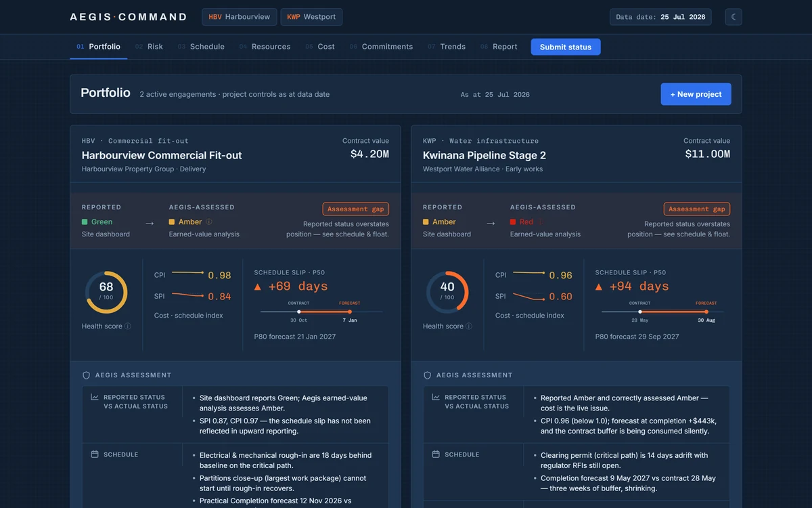Screen dimensions: 812x508
Task: Click Kwinana SPI sparkline
Action: tap(528, 296)
